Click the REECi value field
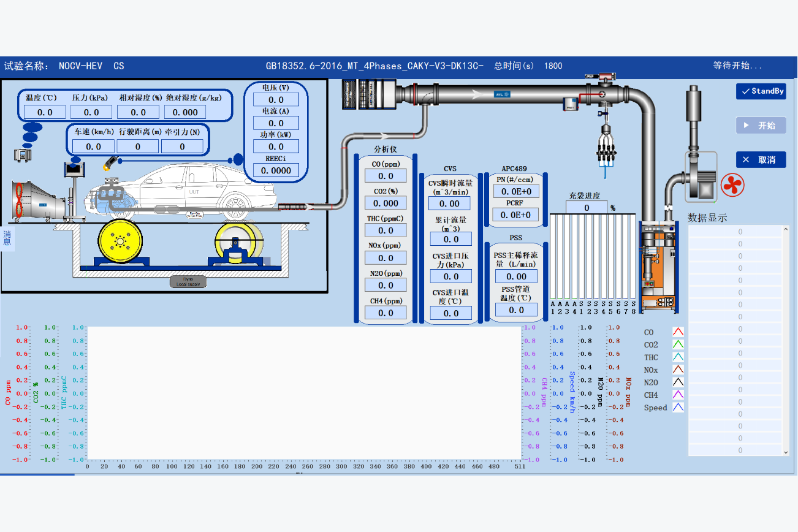The width and height of the screenshot is (798, 532). click(276, 170)
